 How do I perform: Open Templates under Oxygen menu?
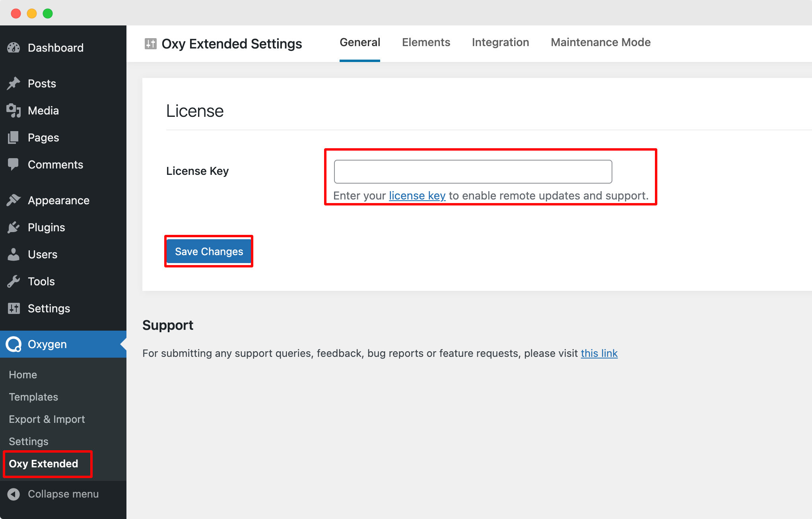click(33, 397)
